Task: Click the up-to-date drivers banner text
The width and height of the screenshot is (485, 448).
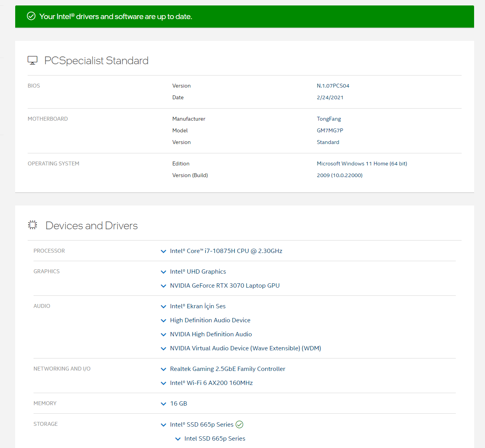Action: tap(116, 16)
